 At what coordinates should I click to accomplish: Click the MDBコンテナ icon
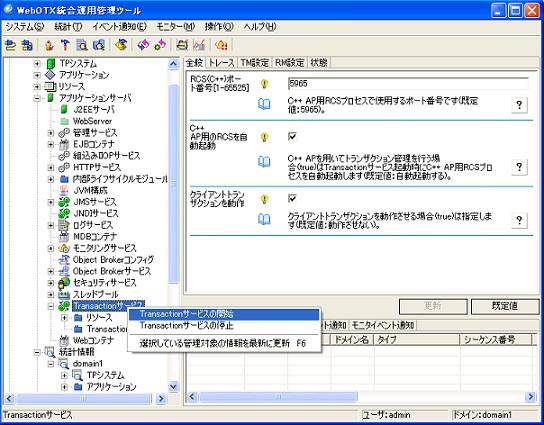click(x=64, y=237)
